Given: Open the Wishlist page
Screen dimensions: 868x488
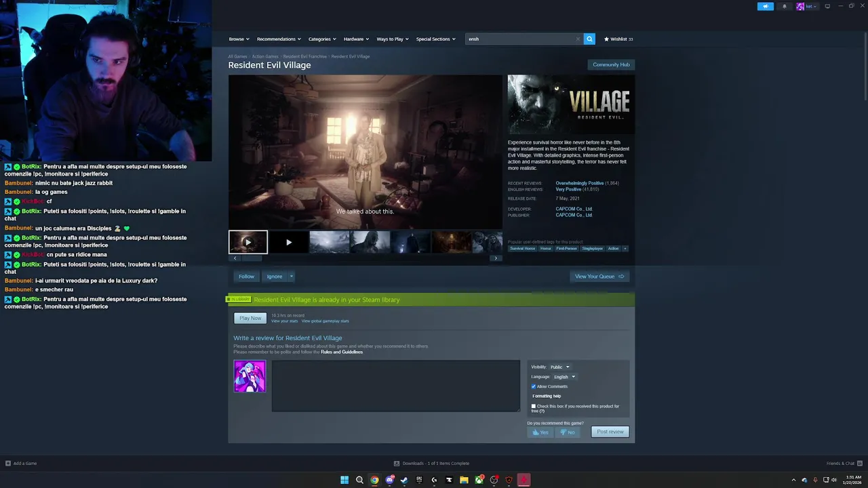Looking at the screenshot, I should click(618, 39).
